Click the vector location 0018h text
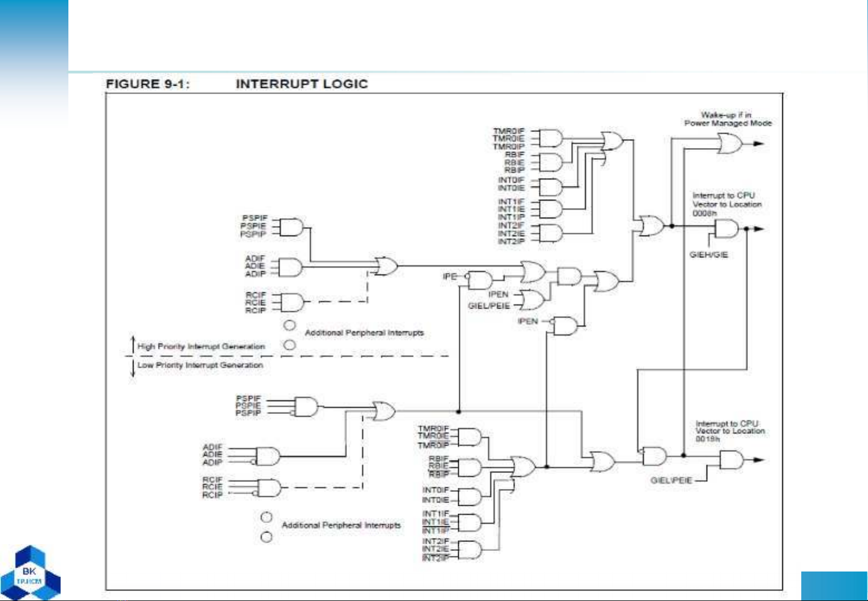This screenshot has height=601, width=868. (x=707, y=439)
